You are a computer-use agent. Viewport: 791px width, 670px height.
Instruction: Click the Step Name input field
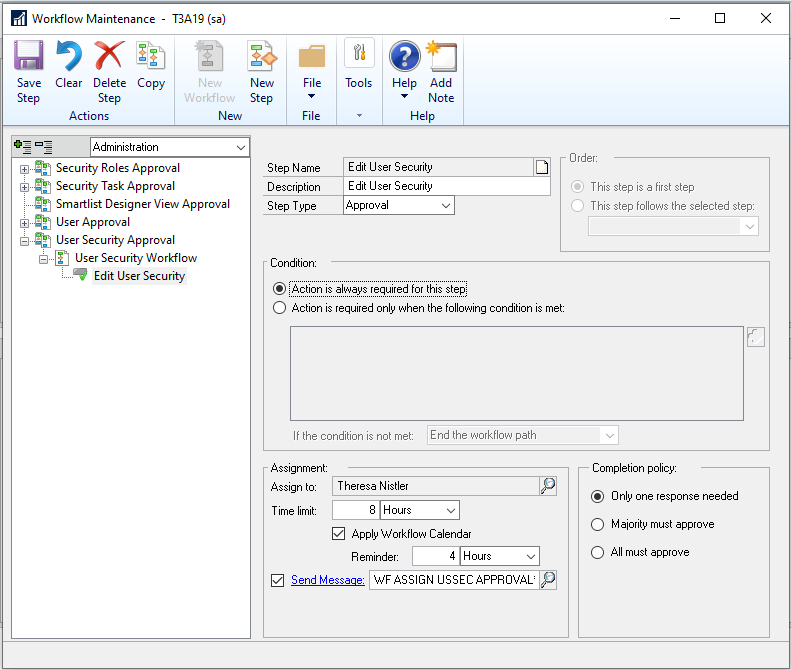point(438,167)
